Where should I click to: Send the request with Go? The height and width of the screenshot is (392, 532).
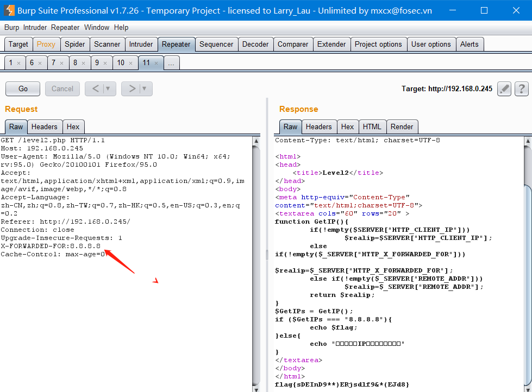pos(23,89)
